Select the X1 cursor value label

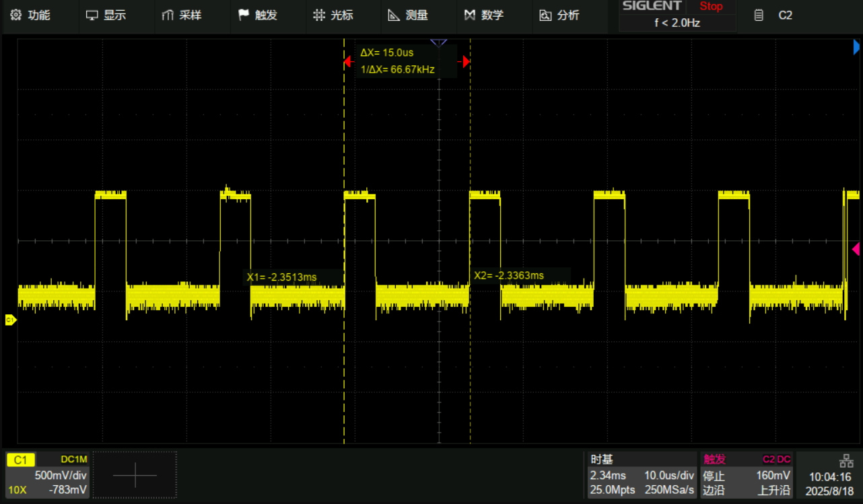pos(281,277)
